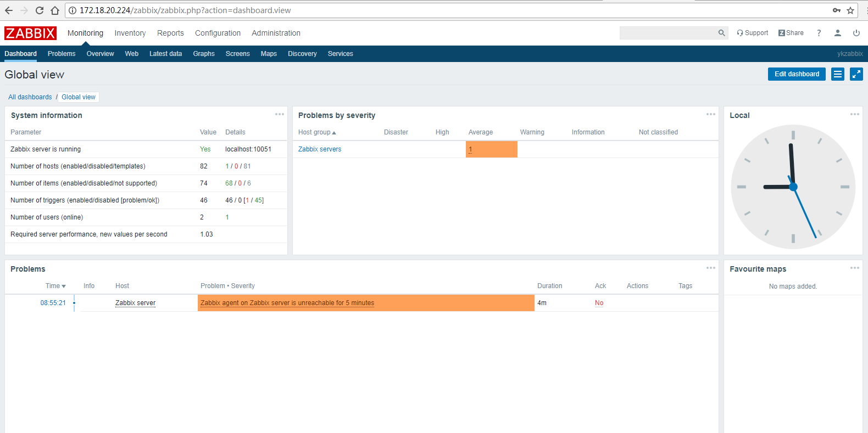Screen dimensions: 868x433
Task: Click 'No maps added.' text
Action: [793, 286]
